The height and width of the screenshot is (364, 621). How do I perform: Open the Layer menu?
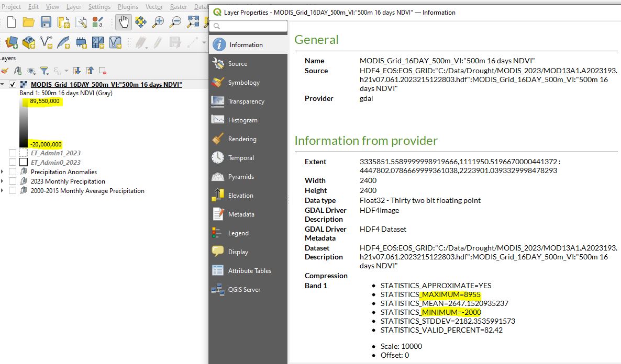pyautogui.click(x=74, y=7)
